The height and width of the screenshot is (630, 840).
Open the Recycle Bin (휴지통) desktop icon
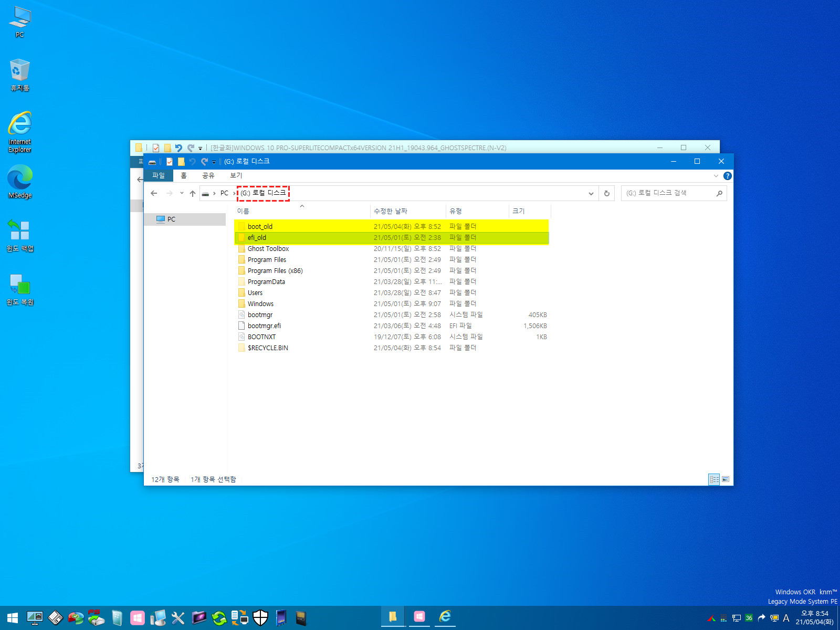click(20, 75)
